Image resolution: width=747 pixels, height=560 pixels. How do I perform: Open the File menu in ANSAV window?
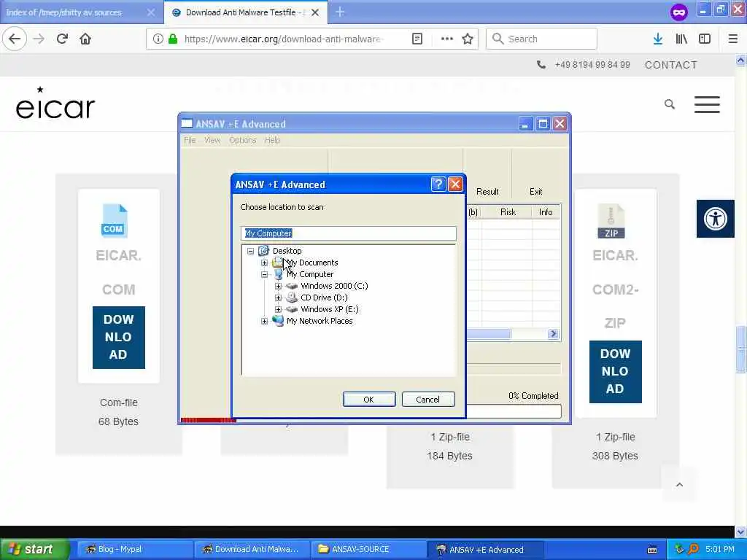(x=190, y=140)
